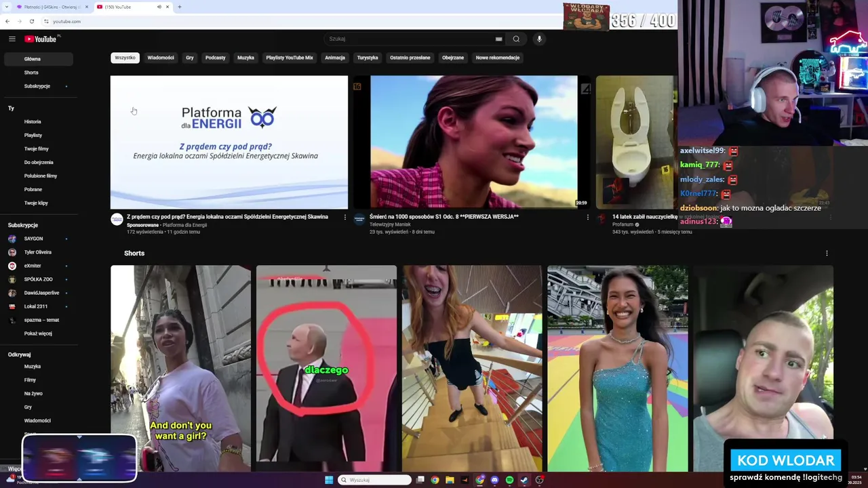Open the Shorts shelf three-dot menu
This screenshot has height=488, width=868.
(827, 253)
